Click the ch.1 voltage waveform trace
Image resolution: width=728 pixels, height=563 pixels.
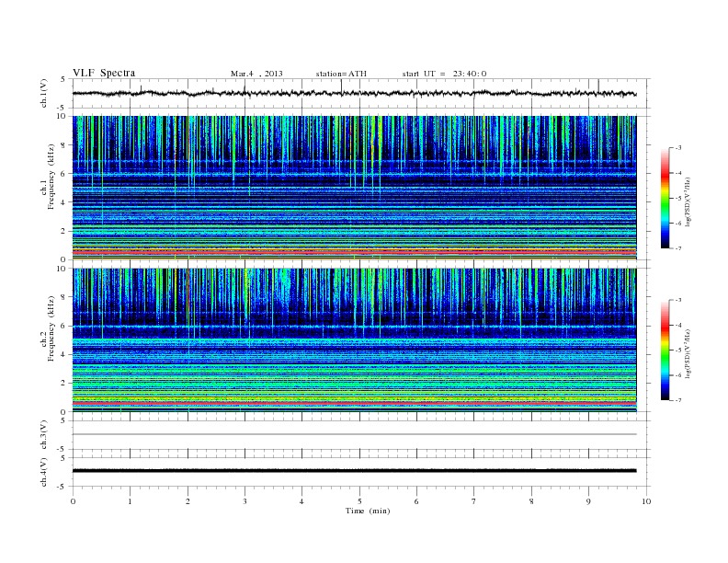(x=354, y=93)
